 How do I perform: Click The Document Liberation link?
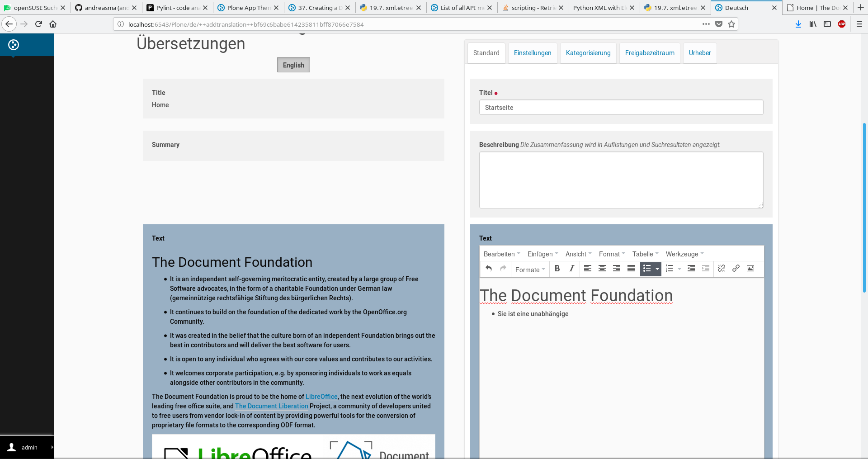271,406
